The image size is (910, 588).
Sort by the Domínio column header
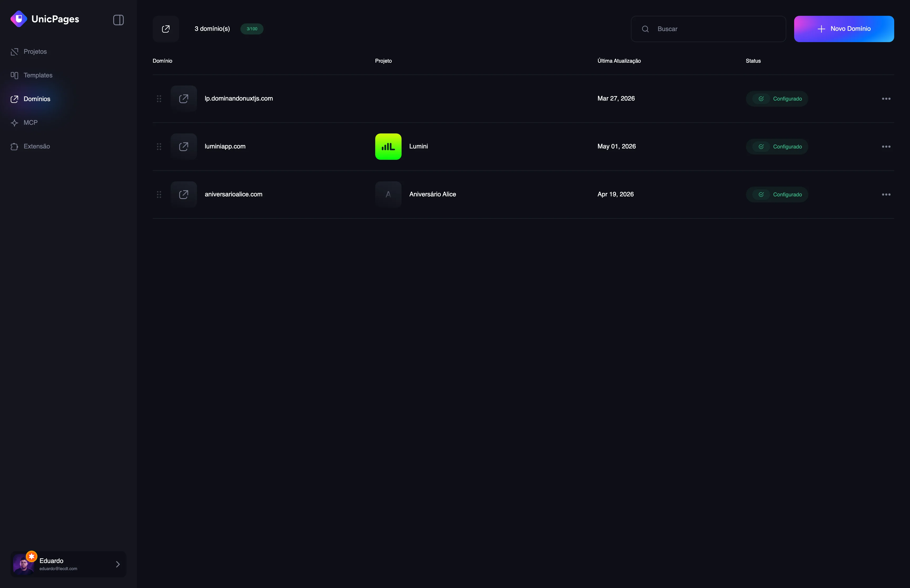coord(162,61)
